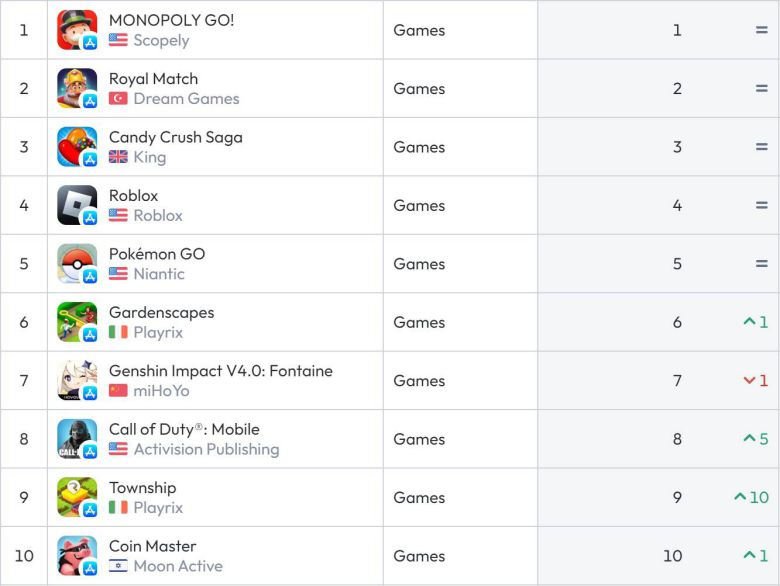The height and width of the screenshot is (586, 780).
Task: Click the miHoYo publisher link
Action: point(161,391)
